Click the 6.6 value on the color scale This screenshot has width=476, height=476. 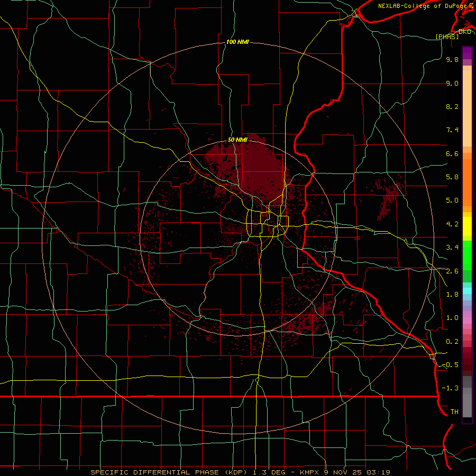(452, 153)
